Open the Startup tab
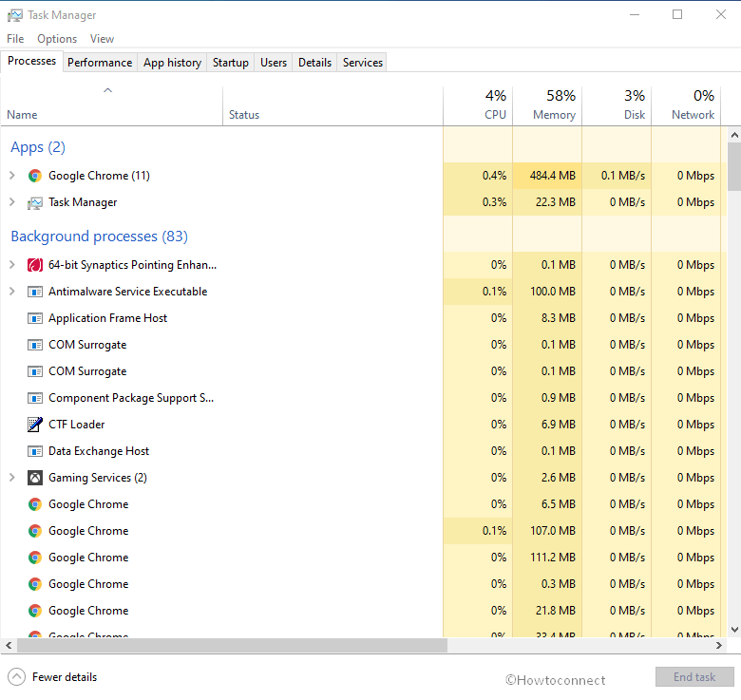 (231, 63)
